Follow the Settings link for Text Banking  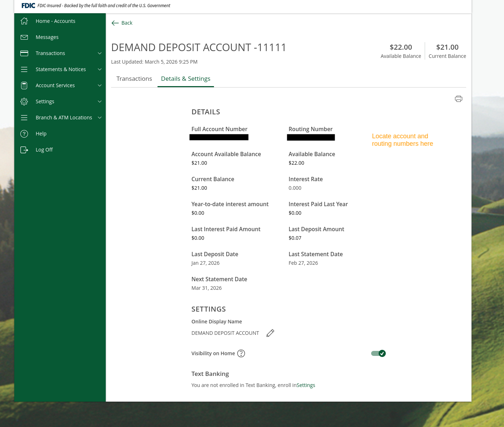[x=306, y=385]
